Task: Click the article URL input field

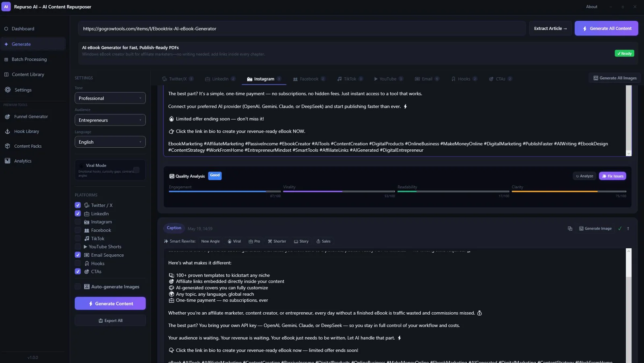Action: (302, 29)
